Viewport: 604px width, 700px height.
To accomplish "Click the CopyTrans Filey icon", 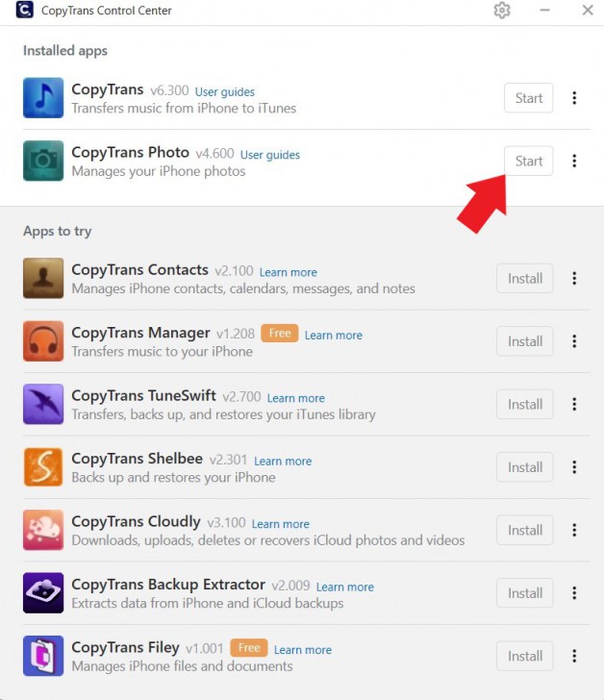I will pyautogui.click(x=43, y=656).
